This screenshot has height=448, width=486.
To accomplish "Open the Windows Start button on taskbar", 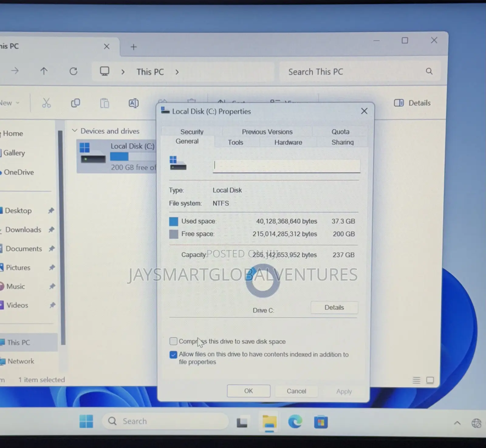I will click(86, 421).
